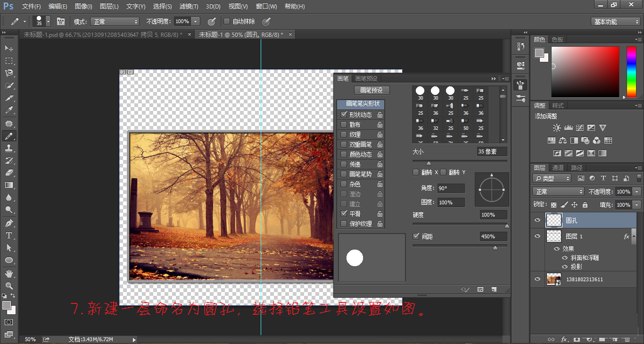644x344 pixels.
Task: Select the Pencil tool in left toolbar
Action: (9, 136)
